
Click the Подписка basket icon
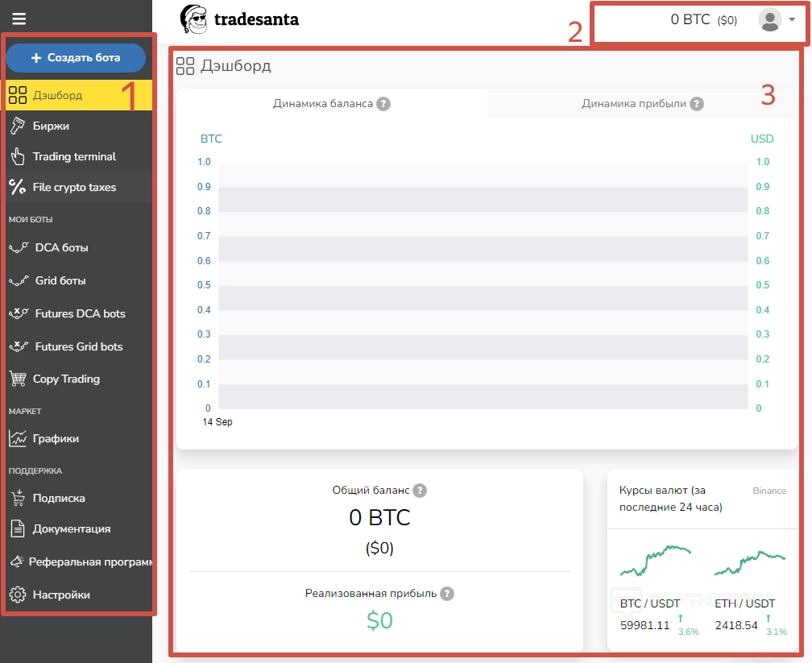18,498
